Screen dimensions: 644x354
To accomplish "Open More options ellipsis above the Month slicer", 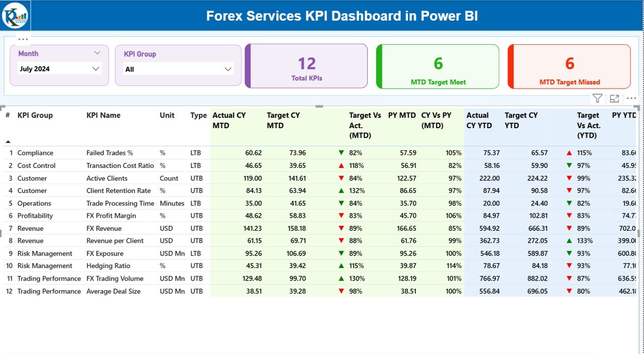I will pyautogui.click(x=23, y=39).
